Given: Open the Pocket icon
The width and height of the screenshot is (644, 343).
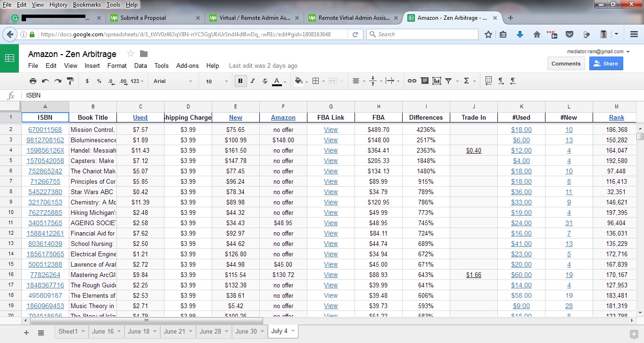Looking at the screenshot, I should tap(570, 34).
